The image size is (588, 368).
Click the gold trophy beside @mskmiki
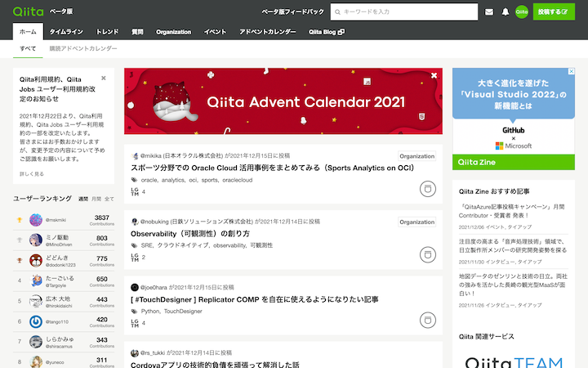click(x=20, y=220)
